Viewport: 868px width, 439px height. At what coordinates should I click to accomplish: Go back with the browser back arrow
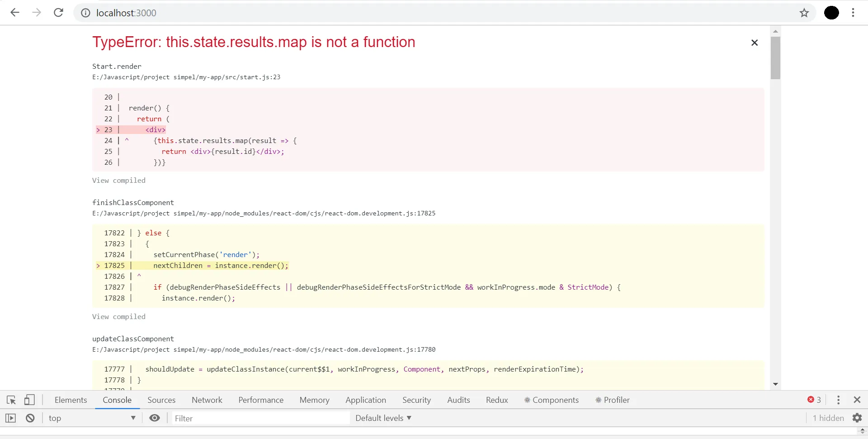tap(15, 13)
